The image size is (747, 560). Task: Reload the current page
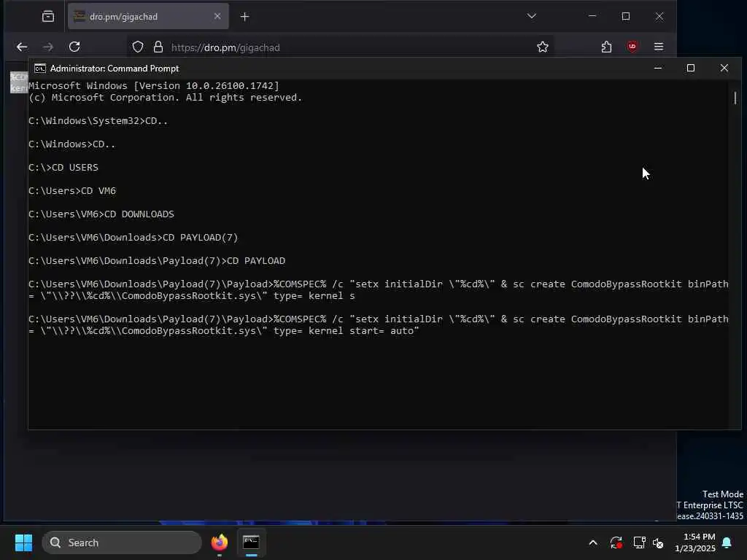point(74,47)
